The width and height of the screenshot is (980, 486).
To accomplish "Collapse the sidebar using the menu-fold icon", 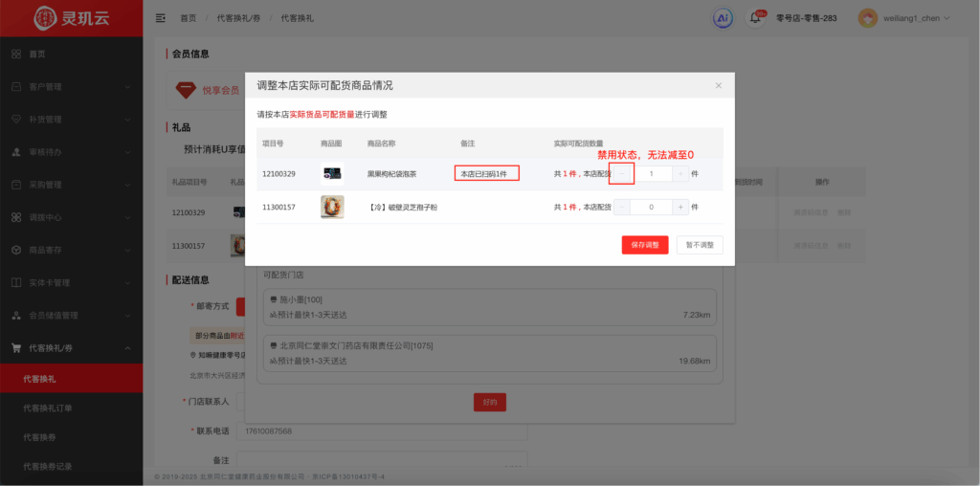I will 160,18.
